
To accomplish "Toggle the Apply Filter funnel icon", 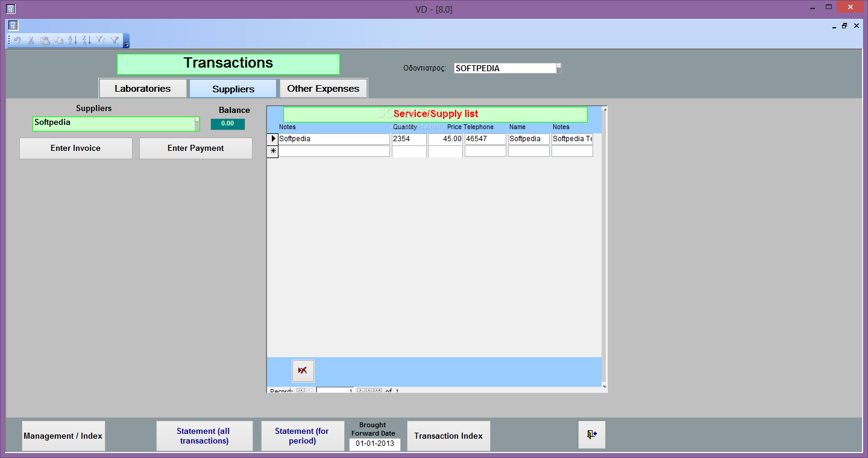I will [115, 40].
